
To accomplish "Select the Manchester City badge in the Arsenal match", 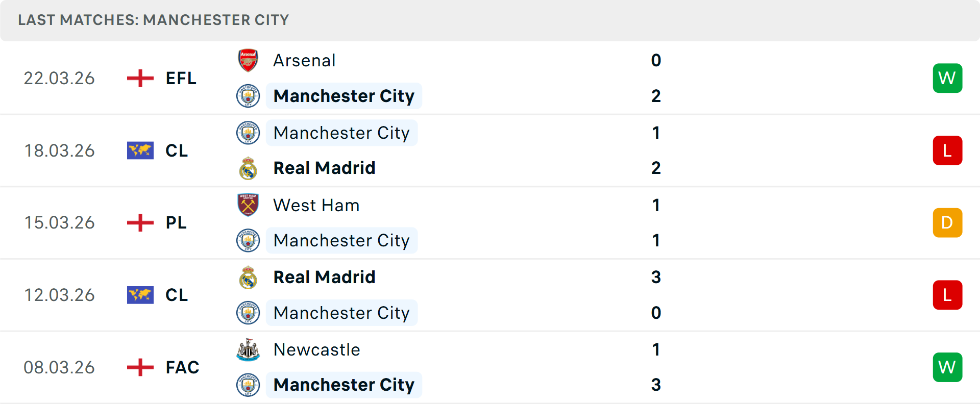I will coord(249,96).
